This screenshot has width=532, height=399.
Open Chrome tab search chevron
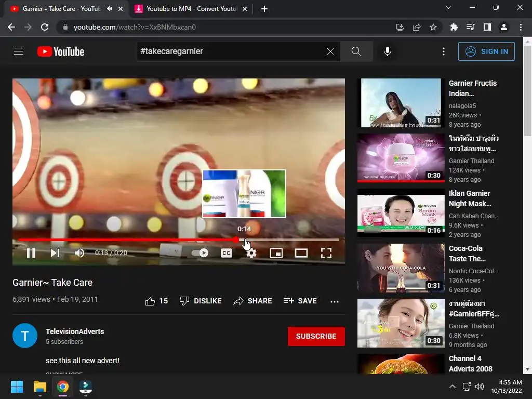448,7
